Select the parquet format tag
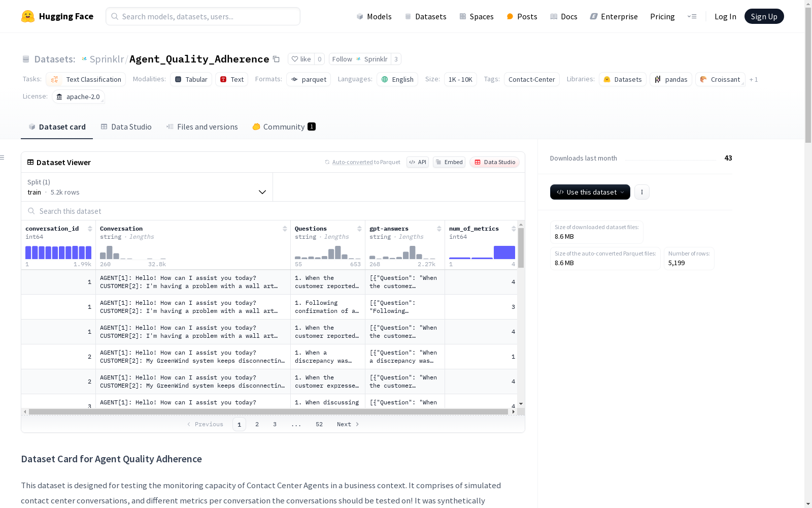This screenshot has height=508, width=812. tap(309, 79)
